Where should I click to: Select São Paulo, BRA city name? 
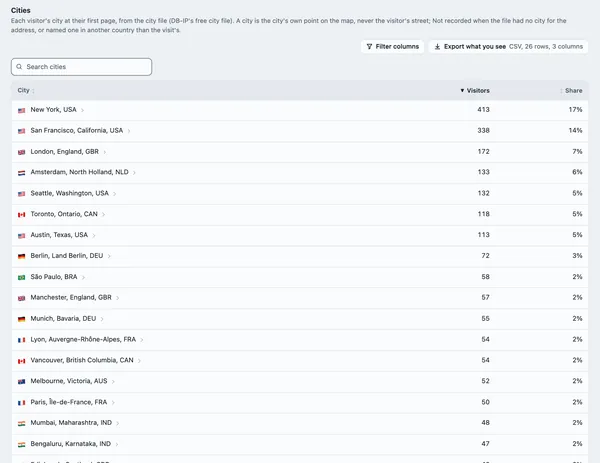point(54,277)
